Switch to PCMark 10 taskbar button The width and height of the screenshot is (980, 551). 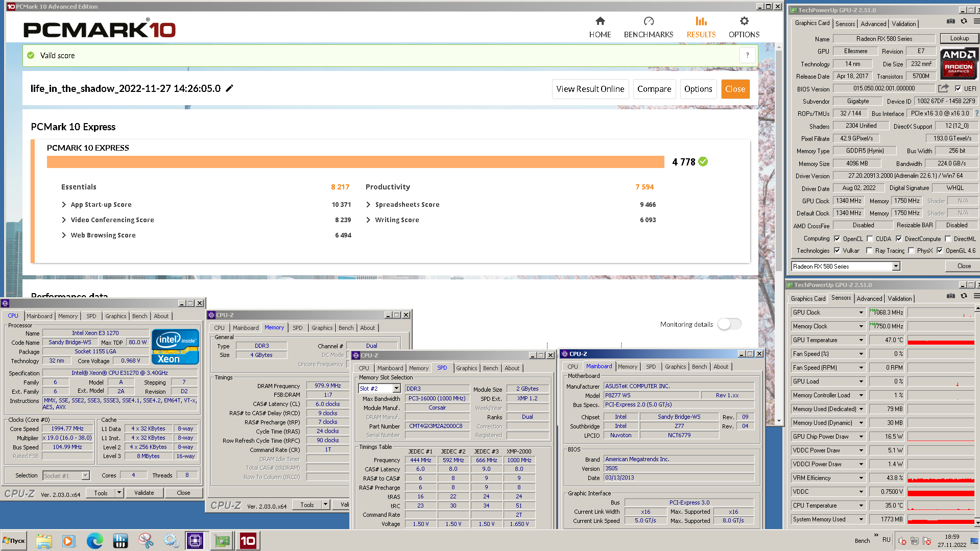248,541
